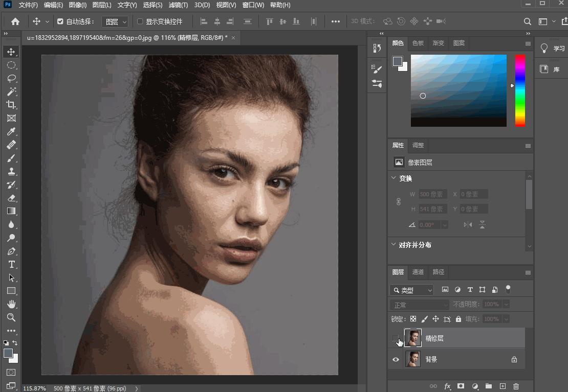Select the Zoom tool in toolbar
This screenshot has width=568, height=392.
pyautogui.click(x=11, y=317)
